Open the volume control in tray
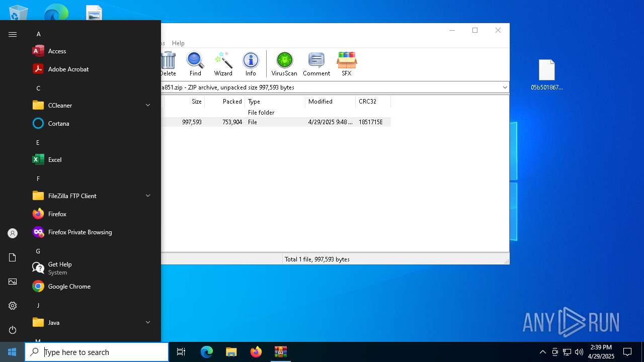Viewport: 644px width, 362px height. pos(579,352)
